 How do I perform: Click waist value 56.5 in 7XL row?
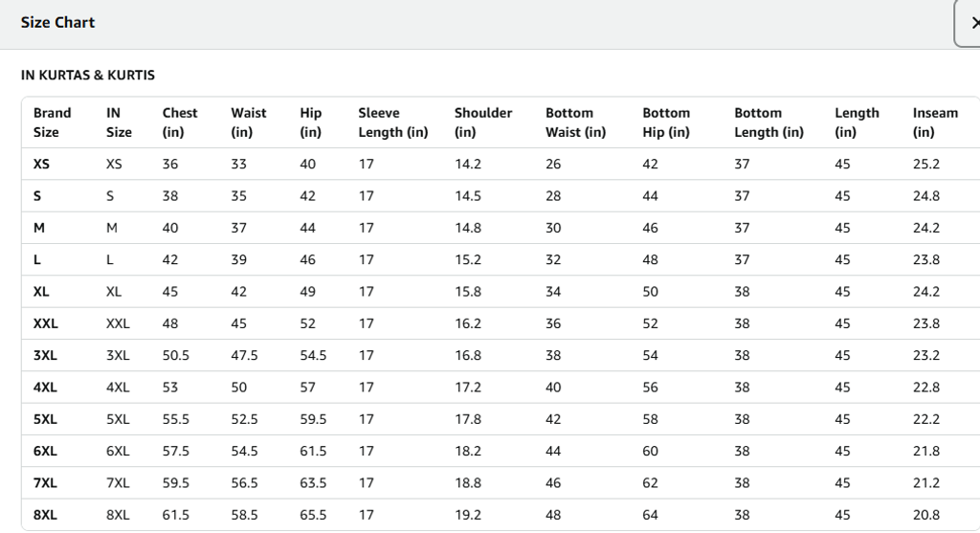(x=244, y=483)
